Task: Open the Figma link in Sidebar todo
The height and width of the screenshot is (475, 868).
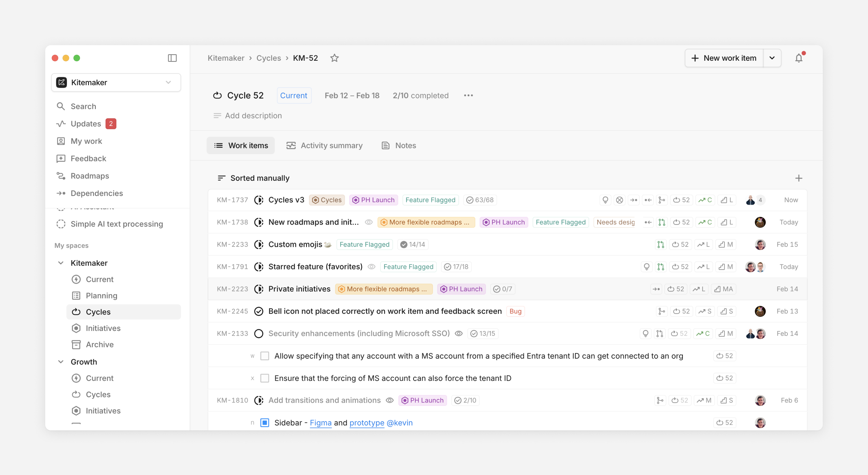Action: tap(320, 422)
